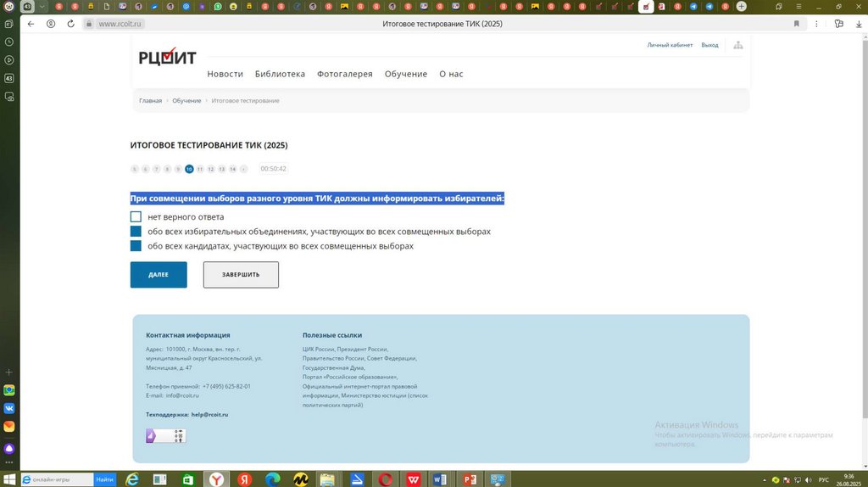The image size is (868, 487).
Task: Click the Найти search button on taskbar
Action: 104,479
